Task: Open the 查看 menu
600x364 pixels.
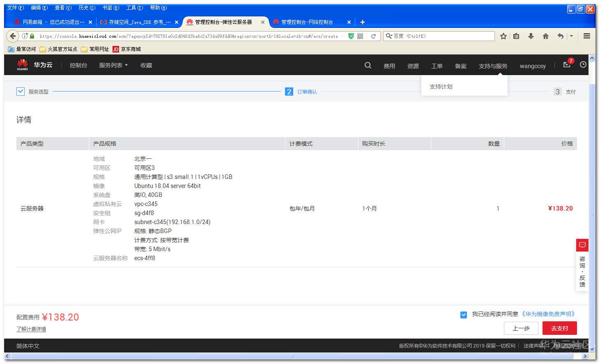Action: [63, 8]
